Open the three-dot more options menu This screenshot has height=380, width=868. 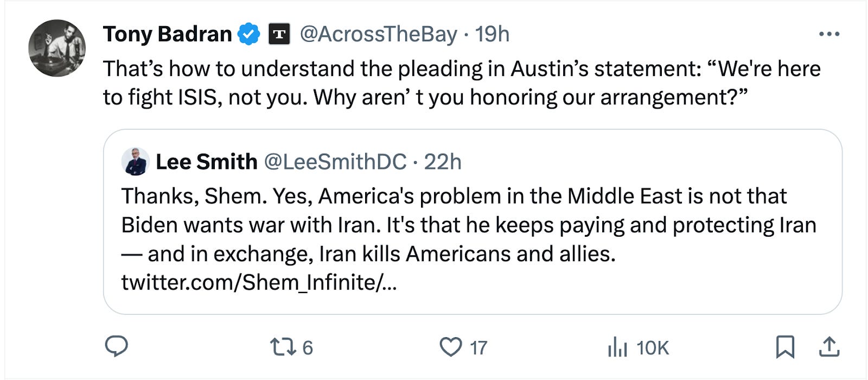click(x=829, y=34)
